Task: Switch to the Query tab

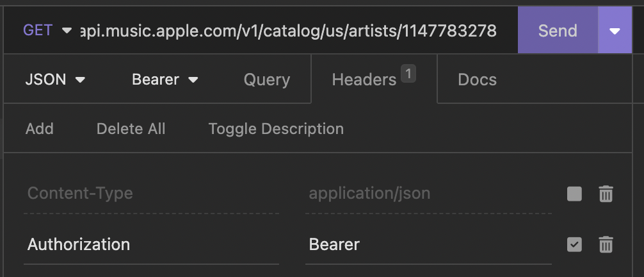Action: click(x=267, y=80)
